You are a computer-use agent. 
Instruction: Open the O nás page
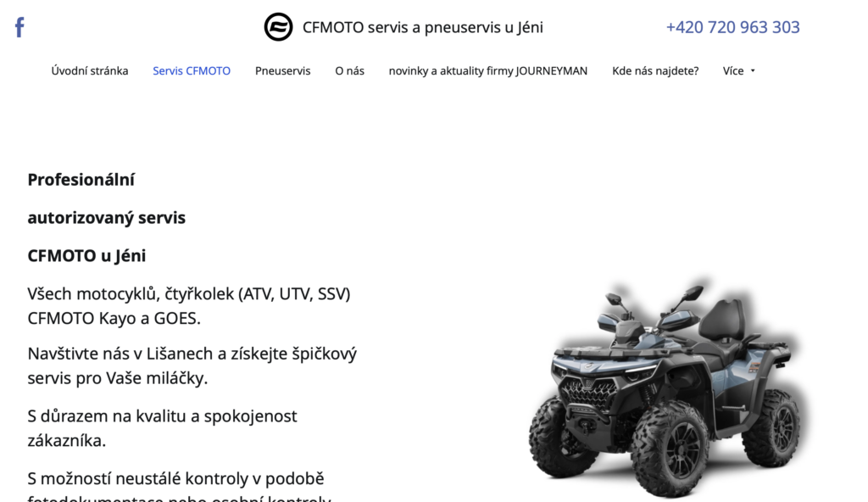(350, 71)
